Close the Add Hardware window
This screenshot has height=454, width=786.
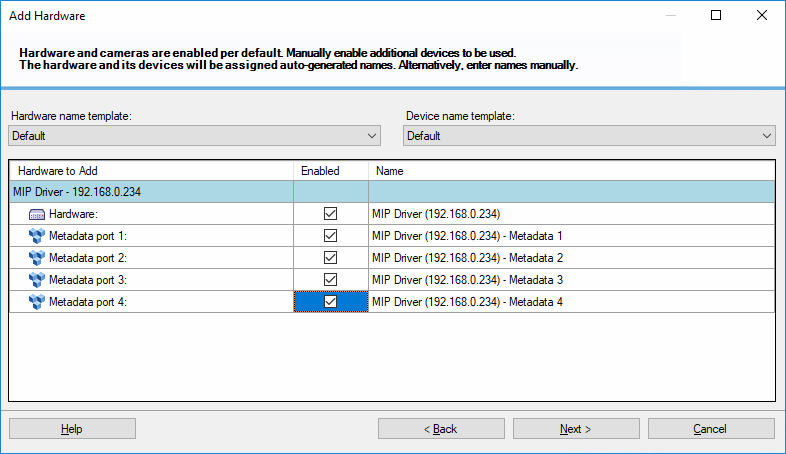pyautogui.click(x=762, y=16)
